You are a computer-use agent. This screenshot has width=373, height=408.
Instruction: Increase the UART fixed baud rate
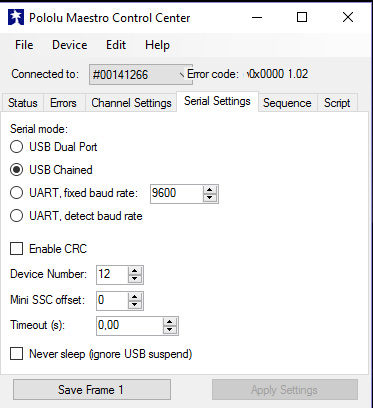pyautogui.click(x=209, y=190)
